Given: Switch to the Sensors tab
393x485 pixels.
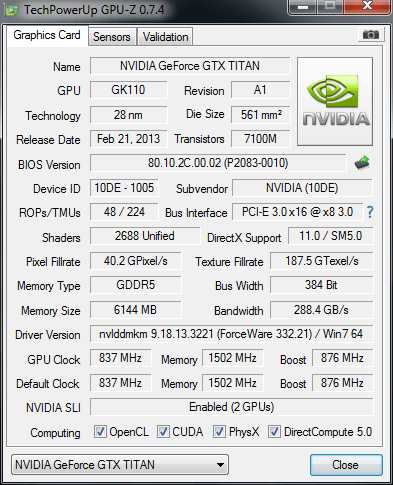Looking at the screenshot, I should click(112, 37).
